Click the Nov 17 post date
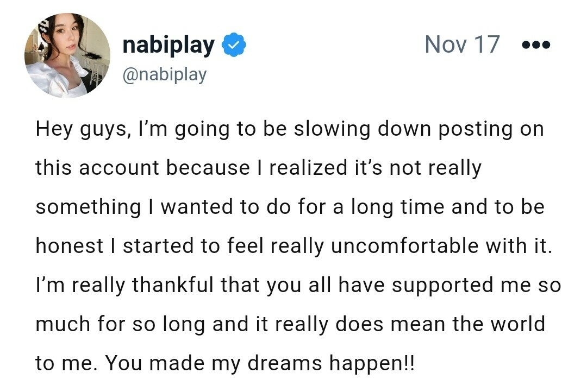Viewport: 587px width, 392px height. [x=461, y=45]
